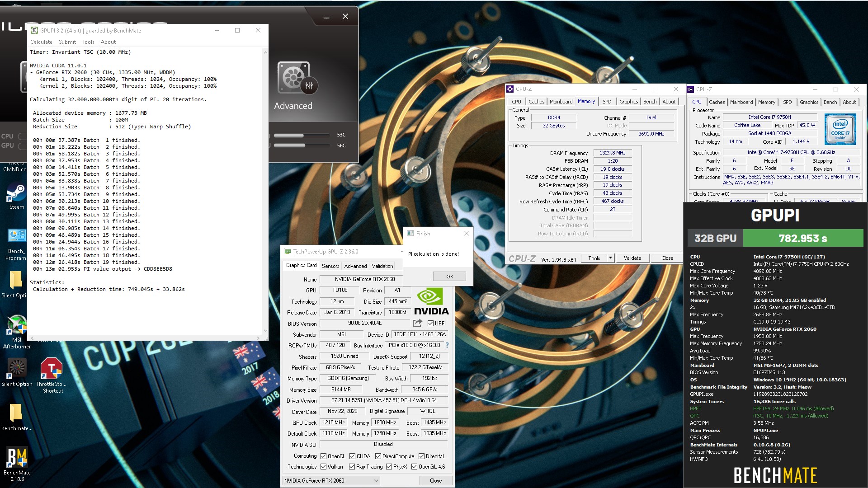Click Close button in CPU-Z
868x488 pixels.
click(x=667, y=258)
